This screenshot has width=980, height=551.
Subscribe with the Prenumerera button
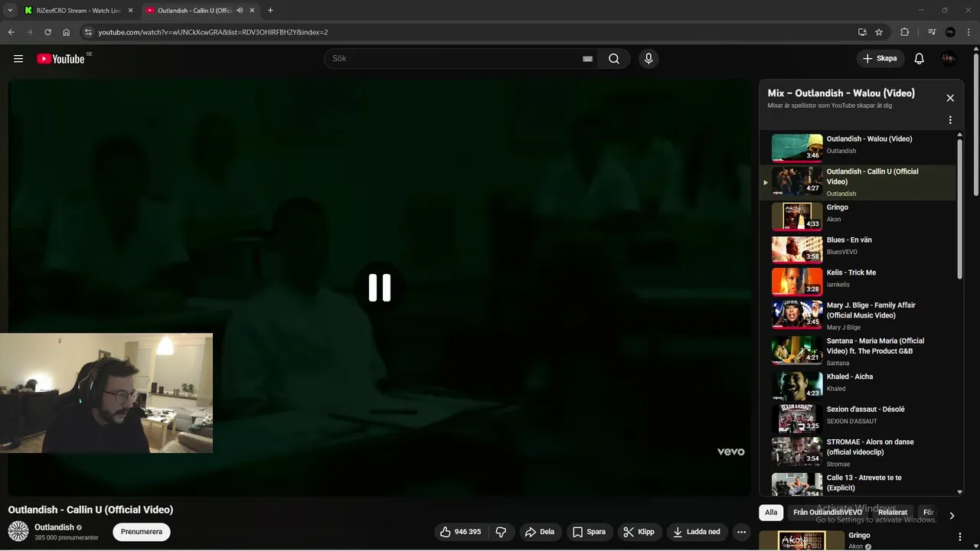[142, 532]
